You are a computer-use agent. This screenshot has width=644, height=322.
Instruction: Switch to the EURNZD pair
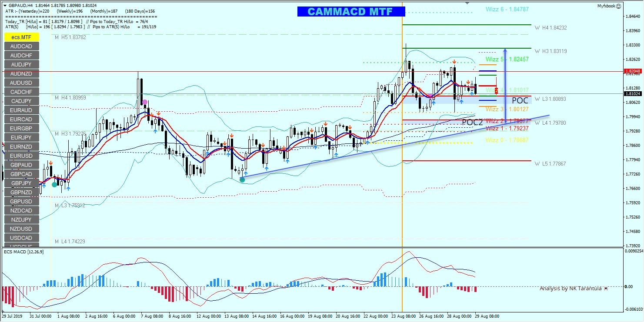coord(22,147)
